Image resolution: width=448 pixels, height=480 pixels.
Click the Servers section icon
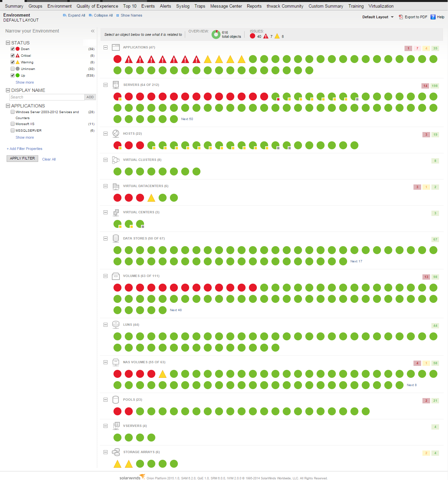[116, 85]
